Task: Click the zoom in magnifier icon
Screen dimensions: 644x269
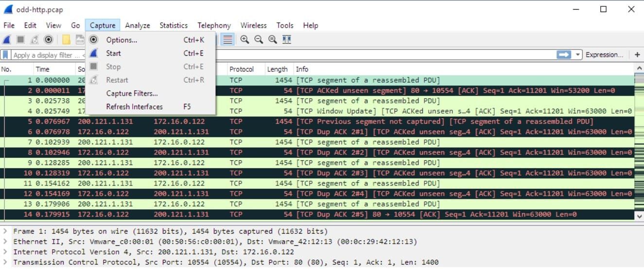Action: coord(244,40)
